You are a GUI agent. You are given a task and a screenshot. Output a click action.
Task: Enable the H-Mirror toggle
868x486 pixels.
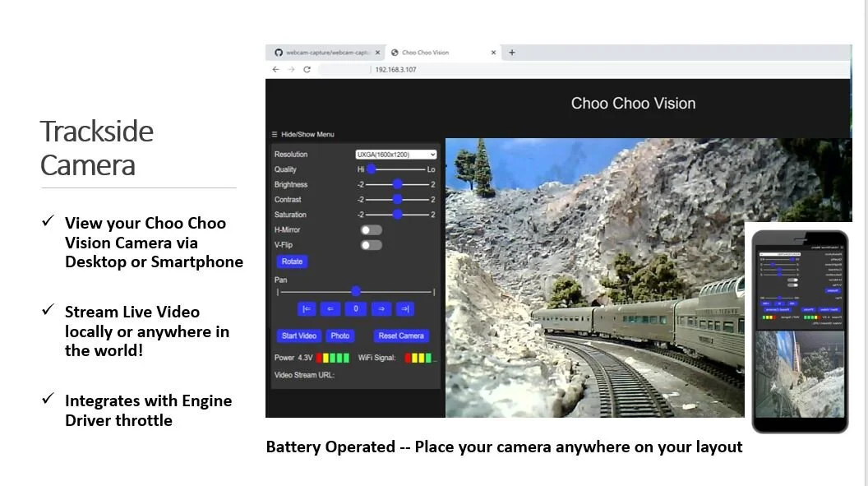click(371, 229)
